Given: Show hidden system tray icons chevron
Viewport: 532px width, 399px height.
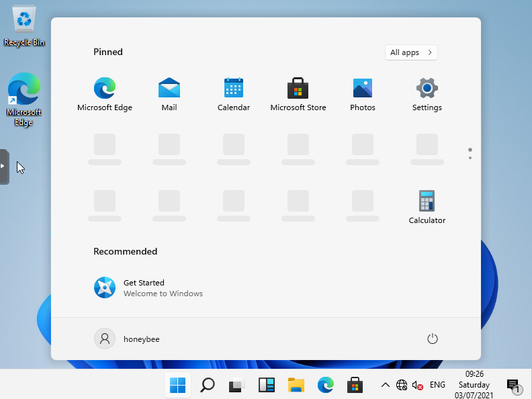Looking at the screenshot, I should coord(385,385).
